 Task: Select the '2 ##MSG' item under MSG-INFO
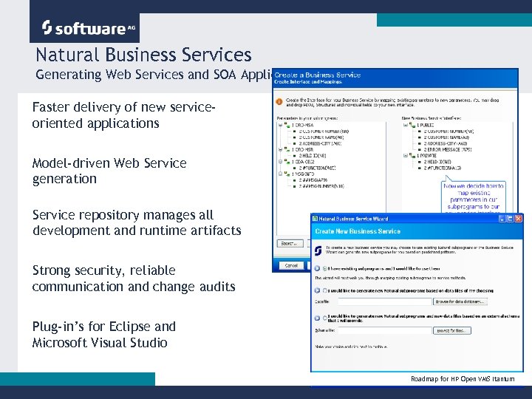pos(313,180)
